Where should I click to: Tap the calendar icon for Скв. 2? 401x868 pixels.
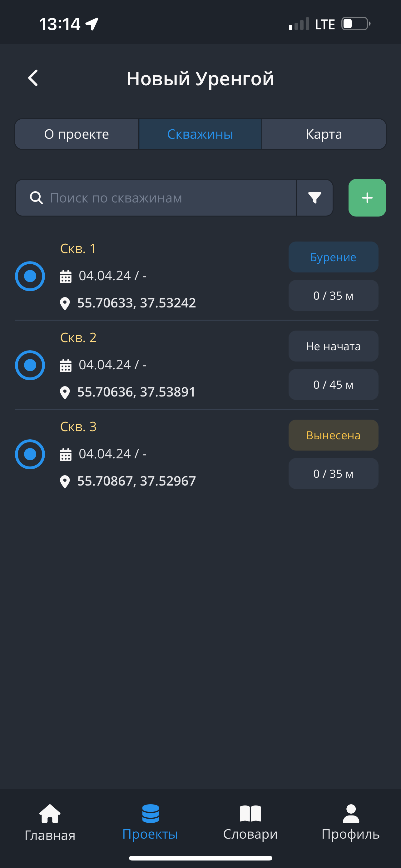(66, 365)
